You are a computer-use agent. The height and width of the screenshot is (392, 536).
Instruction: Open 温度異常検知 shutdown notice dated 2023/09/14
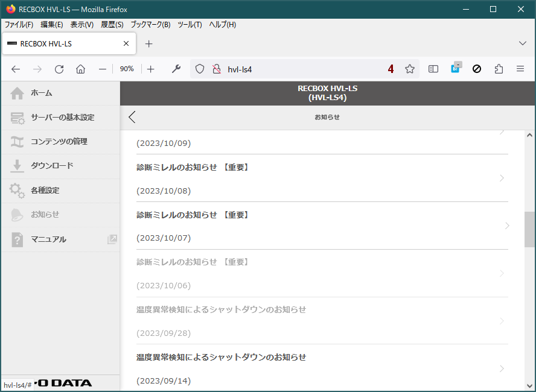pyautogui.click(x=322, y=368)
